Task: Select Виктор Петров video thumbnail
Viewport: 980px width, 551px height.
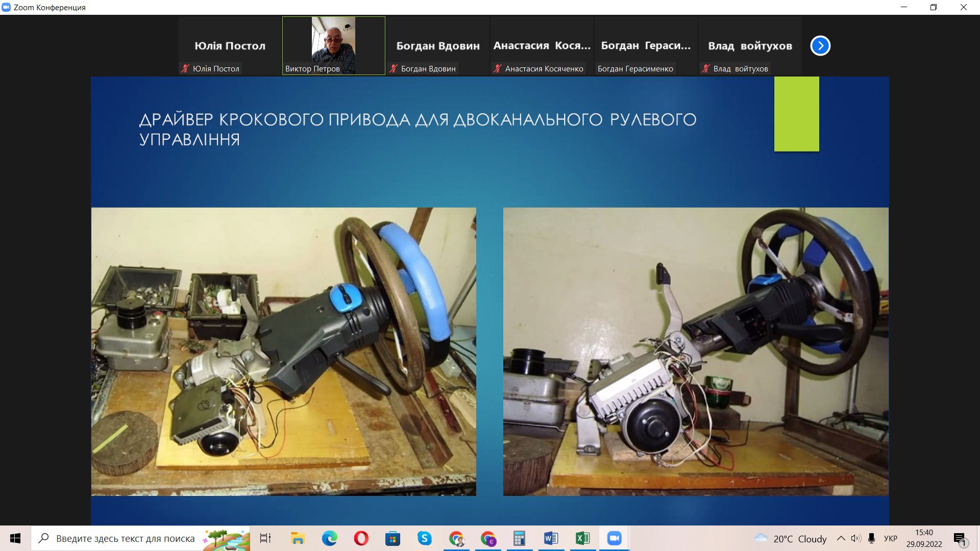Action: click(x=333, y=45)
